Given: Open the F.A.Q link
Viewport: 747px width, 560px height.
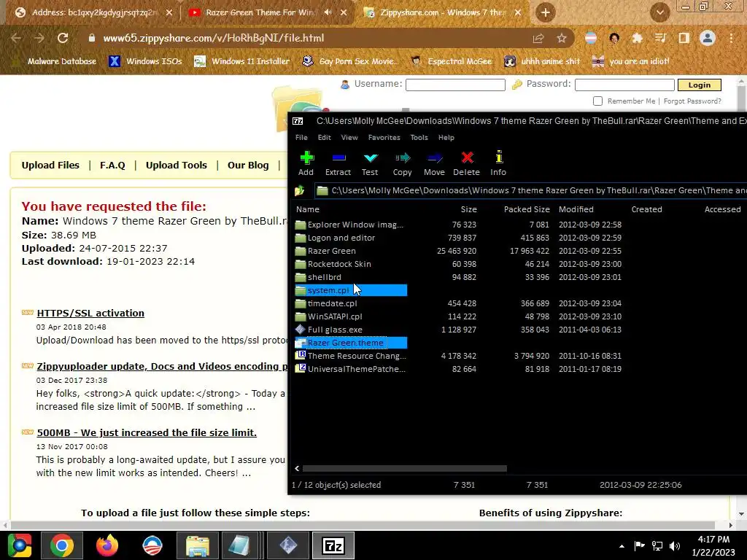Looking at the screenshot, I should tap(112, 166).
